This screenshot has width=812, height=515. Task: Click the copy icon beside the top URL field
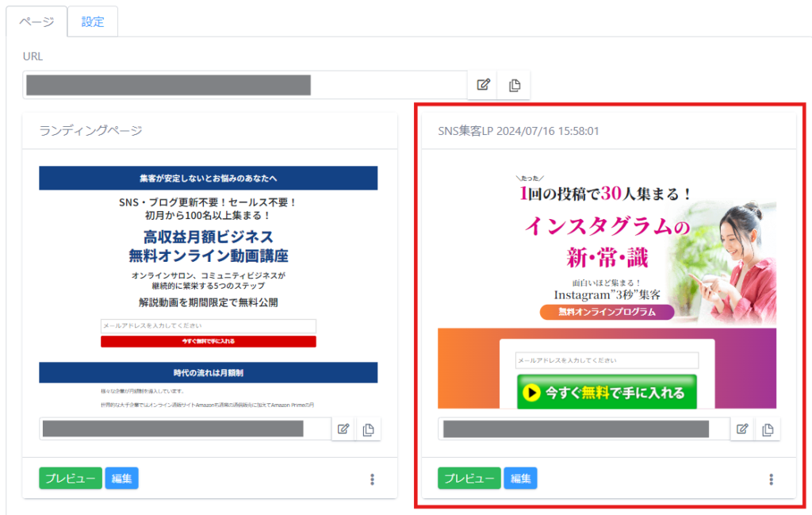pyautogui.click(x=514, y=85)
